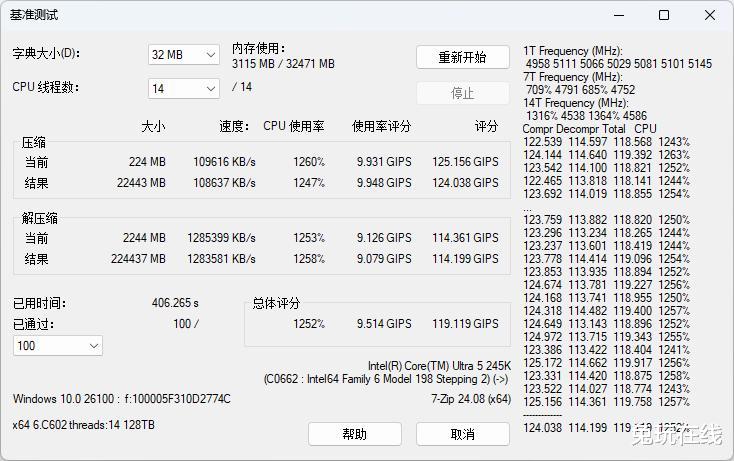Click the 1T Frequency (MHz) log line

click(572, 51)
